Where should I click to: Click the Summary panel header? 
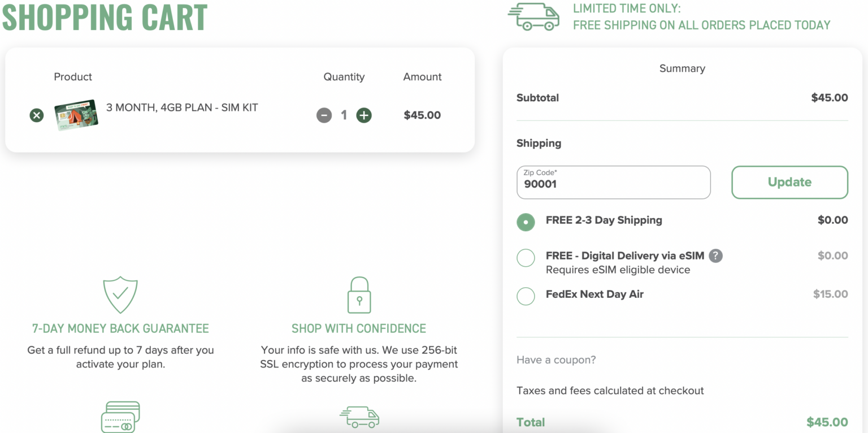click(682, 68)
